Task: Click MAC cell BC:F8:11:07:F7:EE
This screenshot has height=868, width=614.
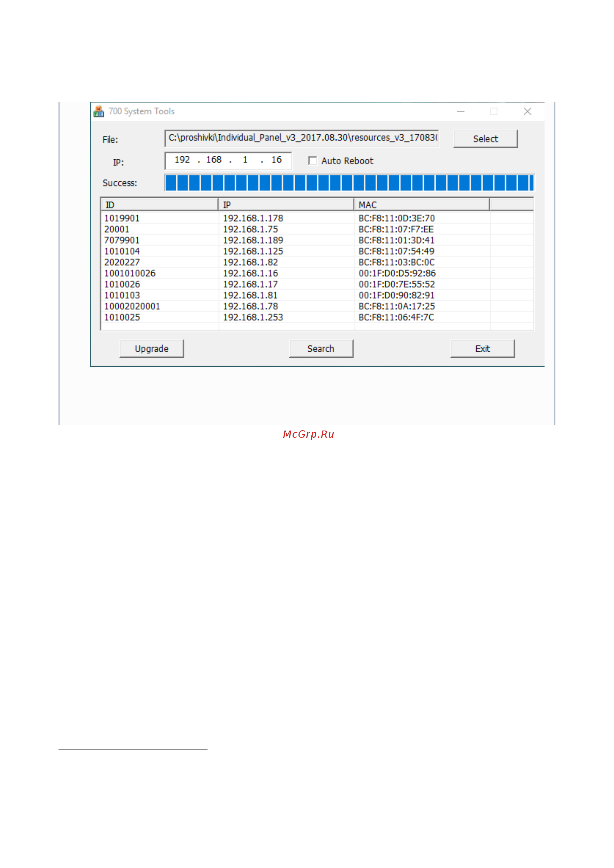Action: click(396, 229)
